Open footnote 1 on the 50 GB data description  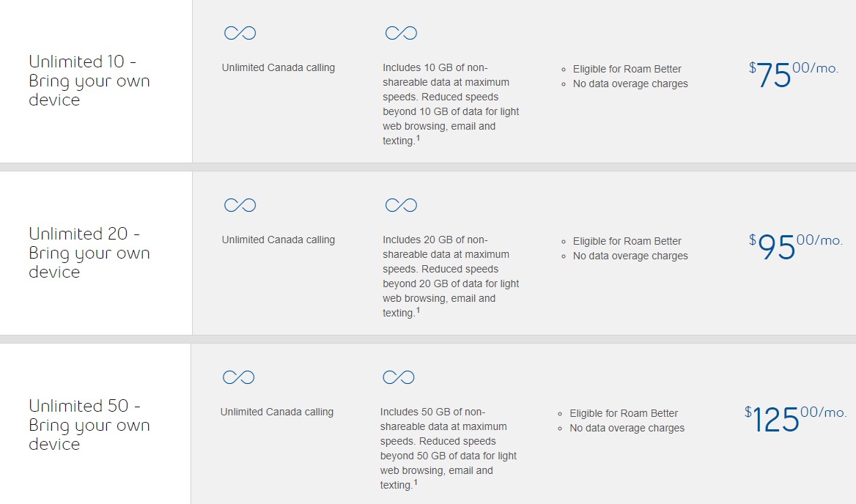point(416,482)
